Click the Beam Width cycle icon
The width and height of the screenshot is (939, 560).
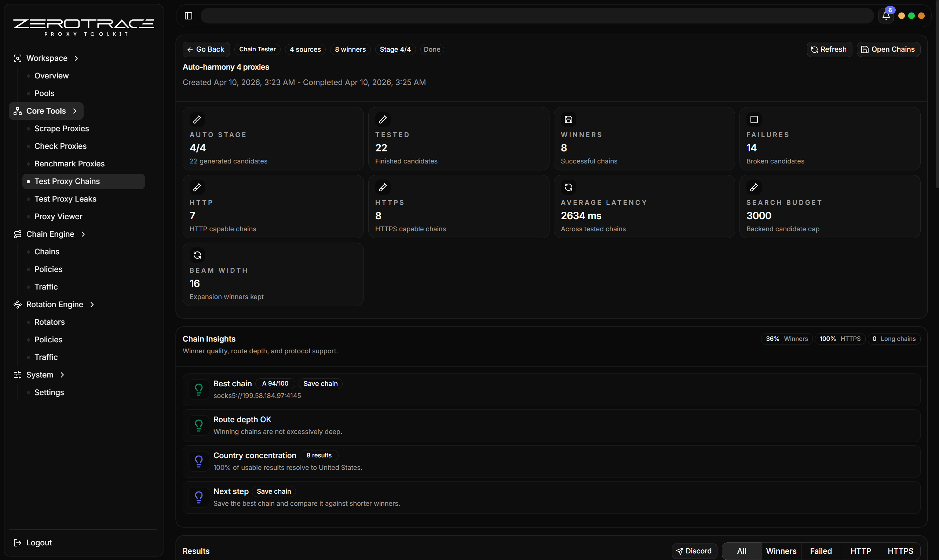tap(197, 255)
